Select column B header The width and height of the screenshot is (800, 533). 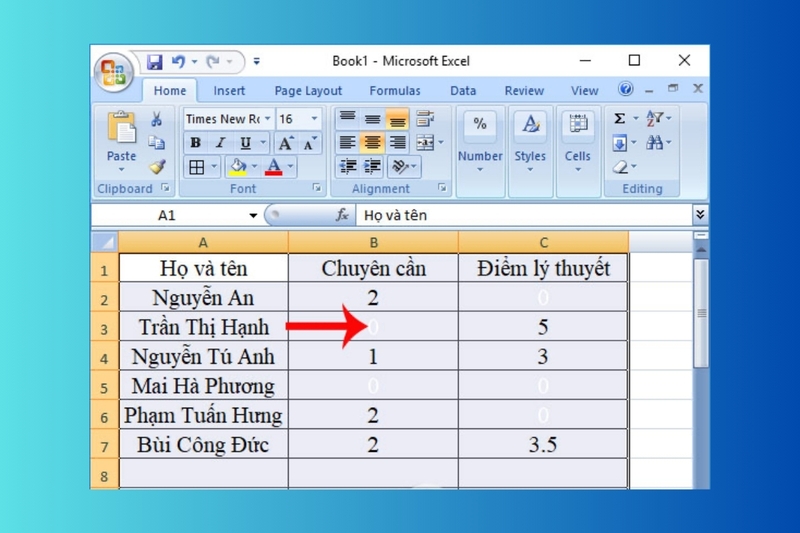coord(373,242)
